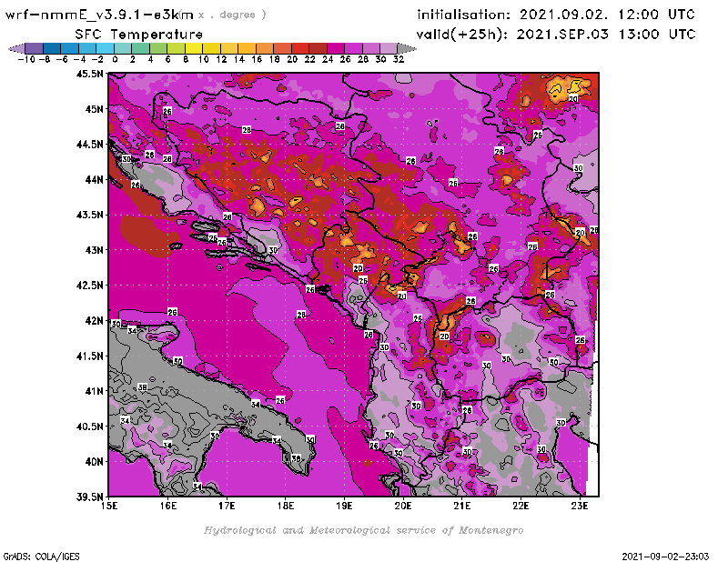Click the 44N latitude axis label
Viewport: 728px width, 562px height.
click(x=94, y=179)
